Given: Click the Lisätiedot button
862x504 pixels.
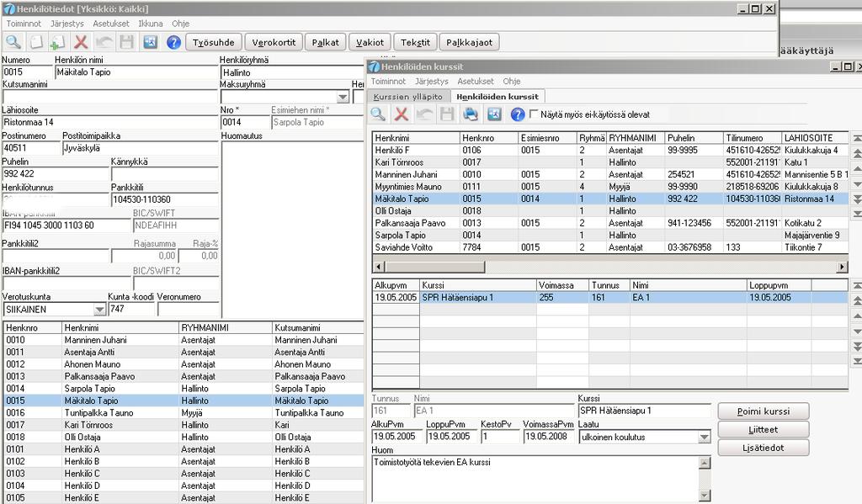Looking at the screenshot, I should 763,448.
